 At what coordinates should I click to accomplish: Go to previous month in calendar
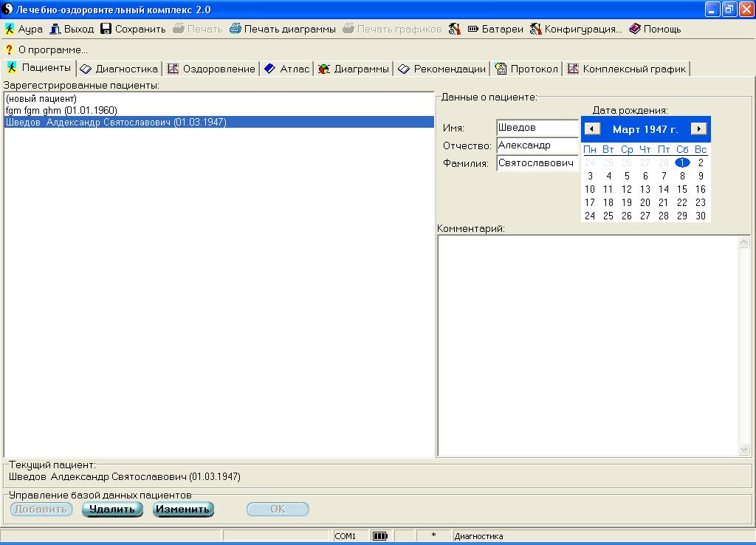592,129
